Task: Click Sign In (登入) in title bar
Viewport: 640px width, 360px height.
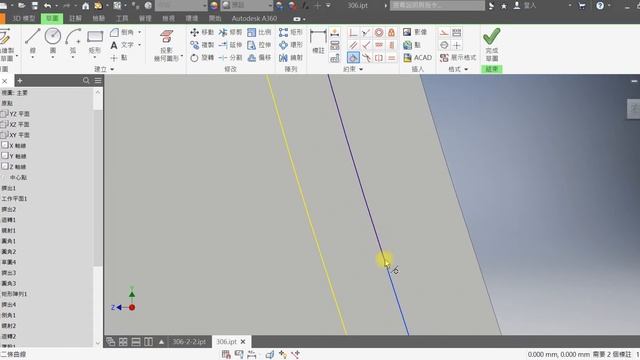Action: (525, 6)
